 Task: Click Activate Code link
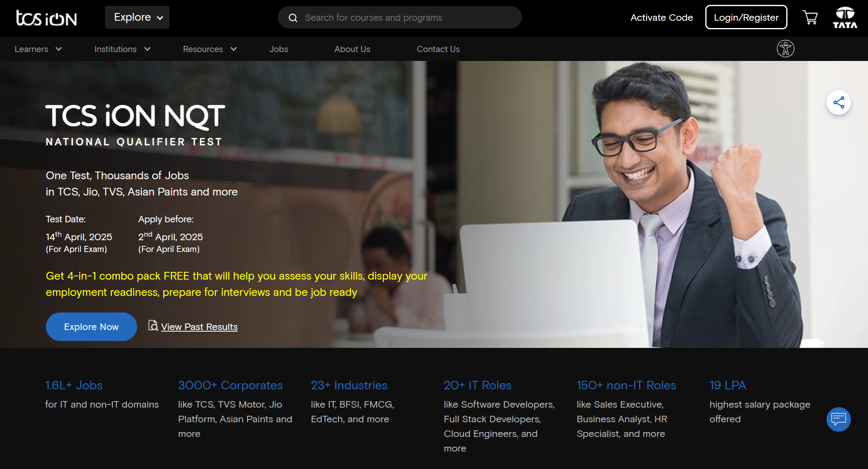point(662,17)
